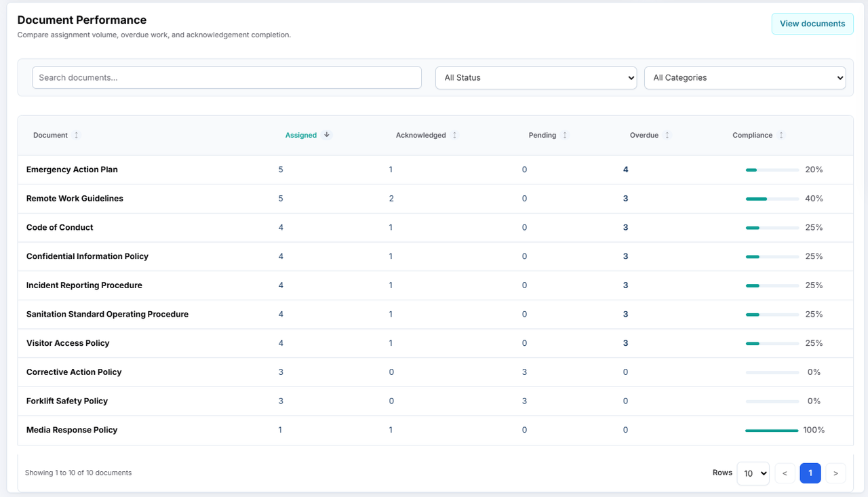Click the descending arrow beside Assigned header
868x497 pixels.
(327, 135)
